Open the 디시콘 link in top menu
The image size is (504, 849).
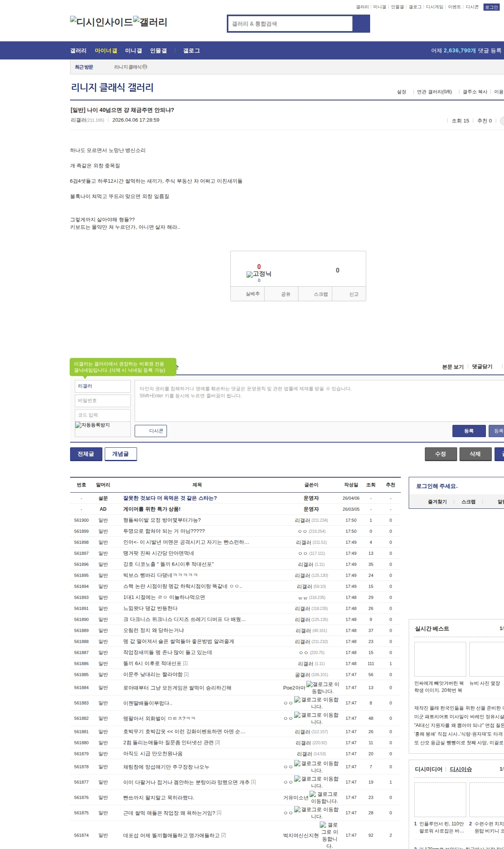point(472,7)
